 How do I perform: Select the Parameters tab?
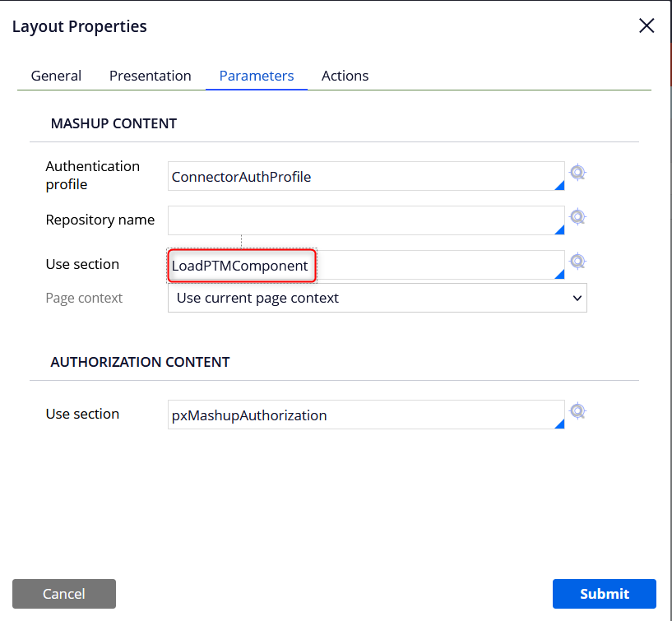[x=257, y=76]
